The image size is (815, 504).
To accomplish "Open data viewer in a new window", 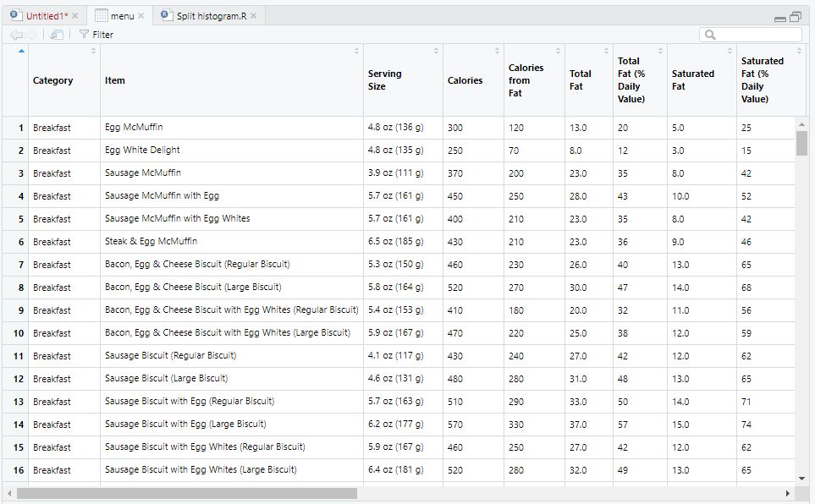I will click(x=56, y=35).
